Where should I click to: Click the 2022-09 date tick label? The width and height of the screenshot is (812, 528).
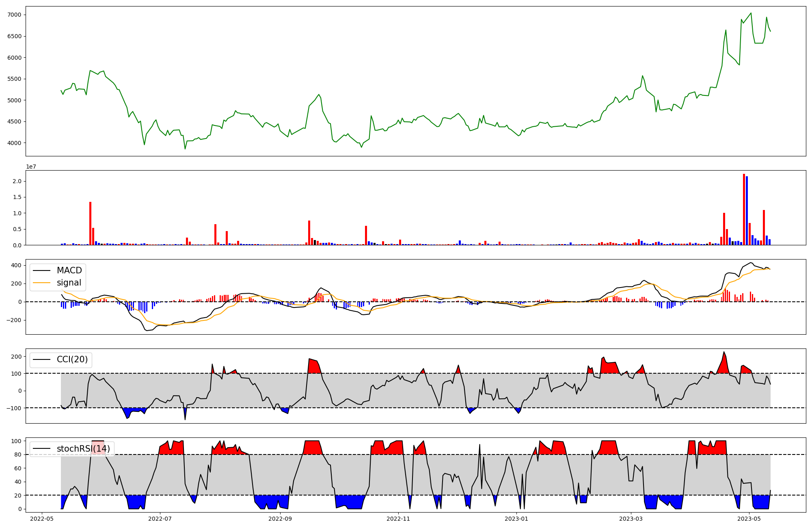(x=280, y=519)
